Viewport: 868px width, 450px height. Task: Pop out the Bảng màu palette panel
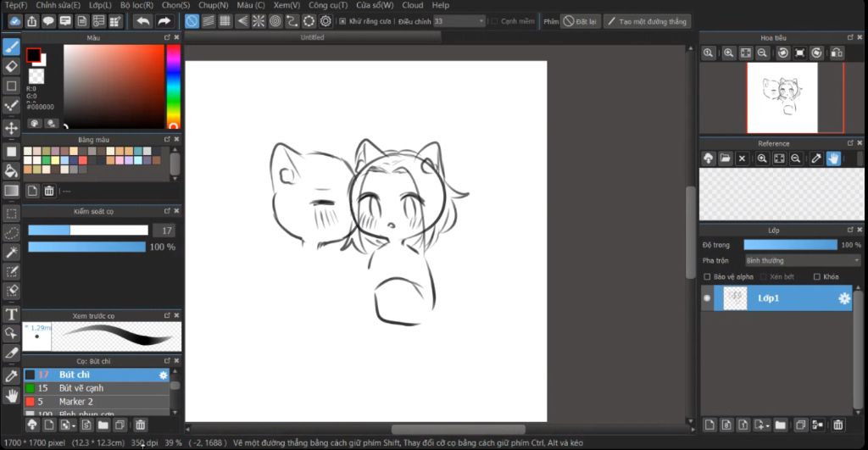[167, 140]
